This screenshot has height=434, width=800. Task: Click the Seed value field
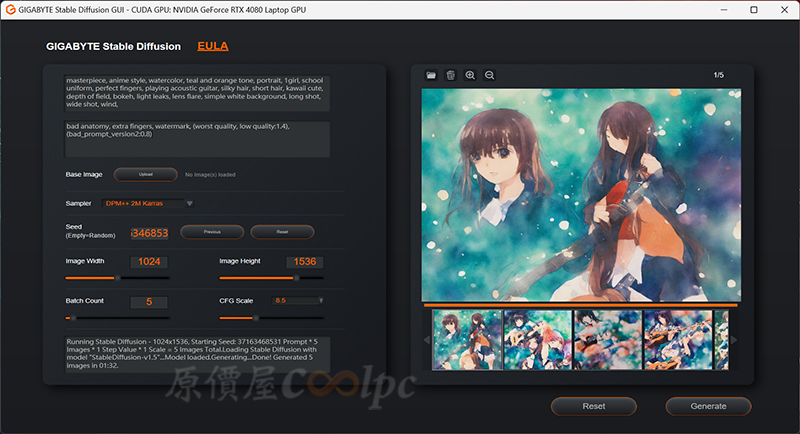[149, 233]
